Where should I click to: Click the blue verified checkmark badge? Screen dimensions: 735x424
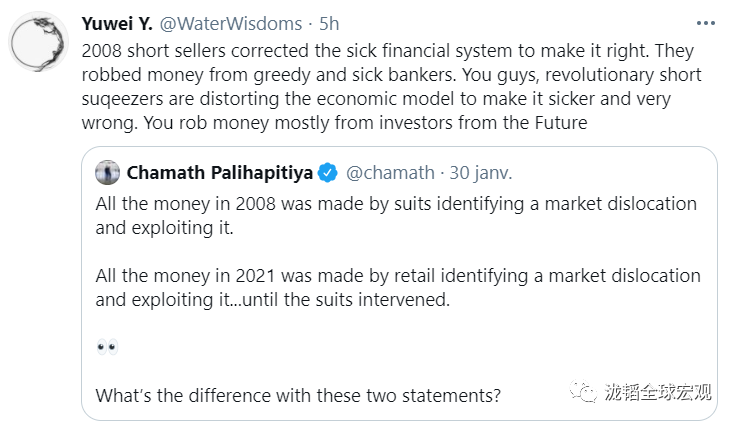click(327, 173)
